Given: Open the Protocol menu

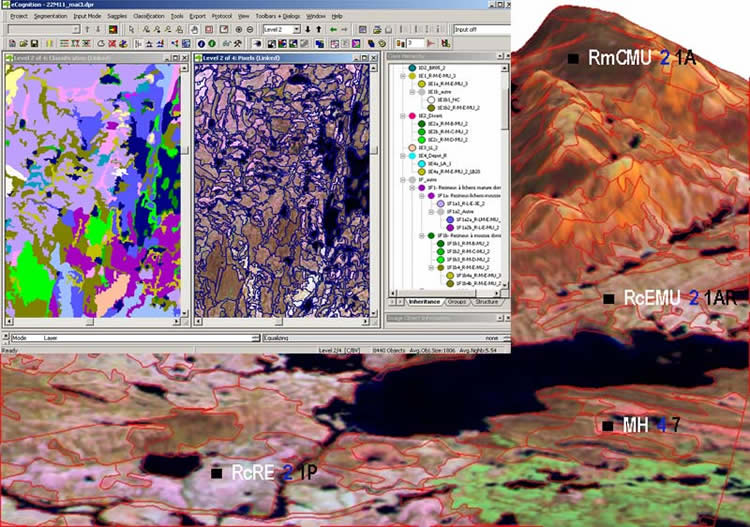Looking at the screenshot, I should (x=222, y=16).
